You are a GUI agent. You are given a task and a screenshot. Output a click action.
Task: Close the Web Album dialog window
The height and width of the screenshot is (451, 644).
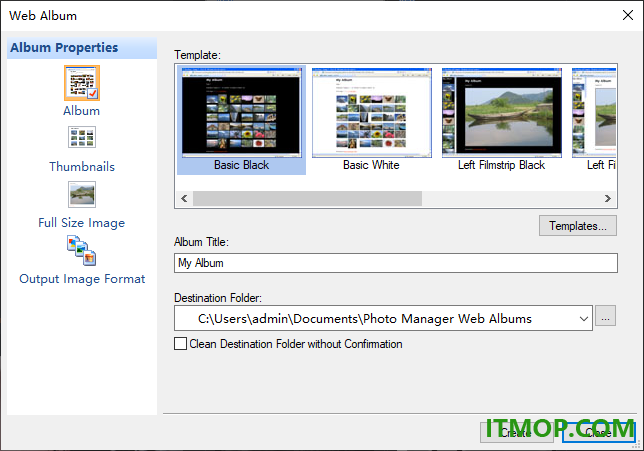click(628, 16)
